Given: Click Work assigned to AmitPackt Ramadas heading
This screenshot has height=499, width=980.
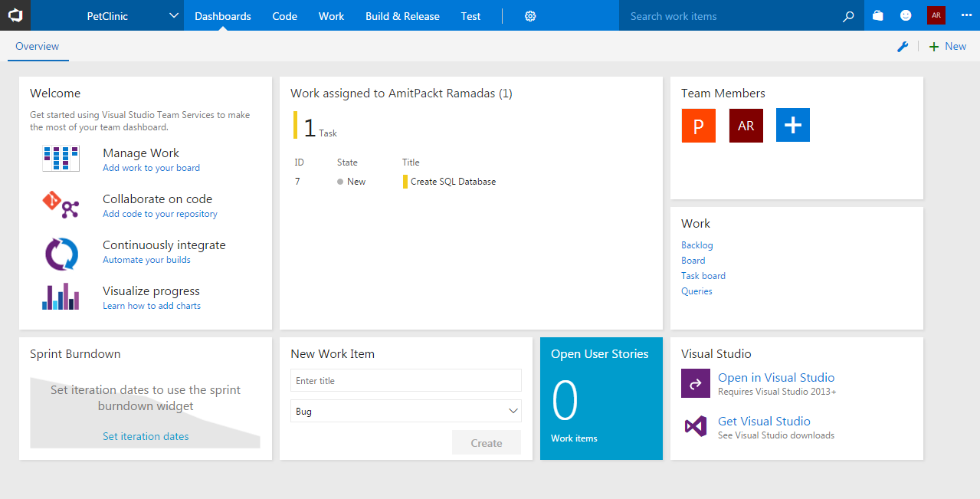Looking at the screenshot, I should [x=402, y=94].
